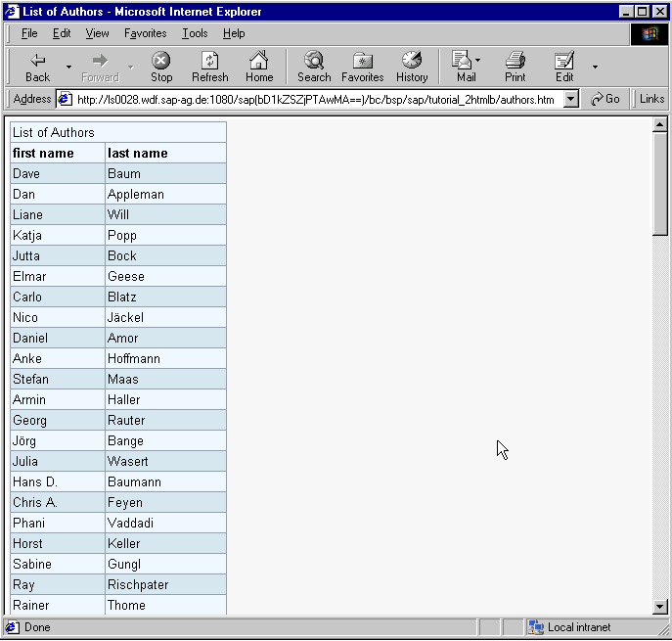The width and height of the screenshot is (672, 641).
Task: Open the File menu
Action: 29,33
